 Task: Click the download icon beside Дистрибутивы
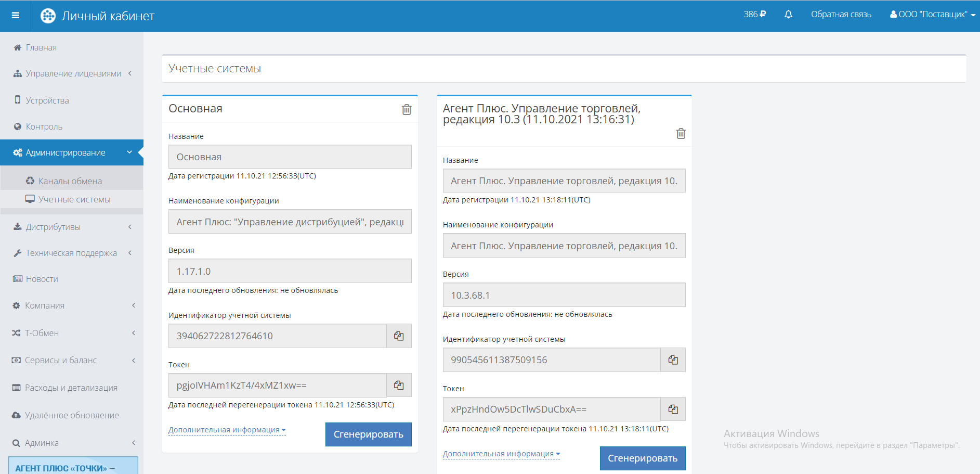pyautogui.click(x=18, y=227)
